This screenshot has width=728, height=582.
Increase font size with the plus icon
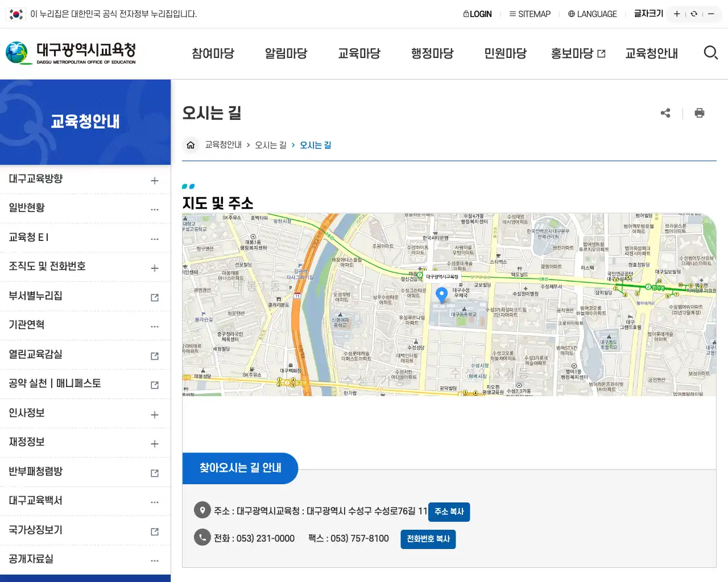(676, 13)
